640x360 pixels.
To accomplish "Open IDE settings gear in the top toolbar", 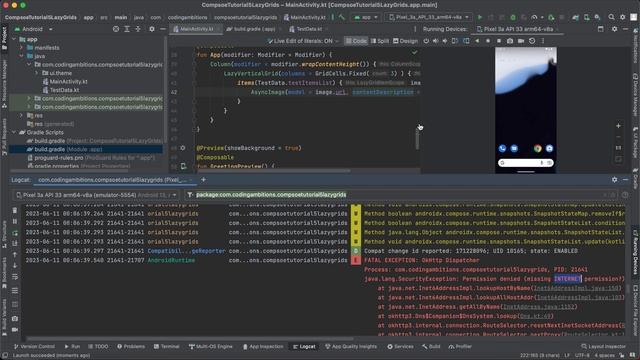I will 622,17.
